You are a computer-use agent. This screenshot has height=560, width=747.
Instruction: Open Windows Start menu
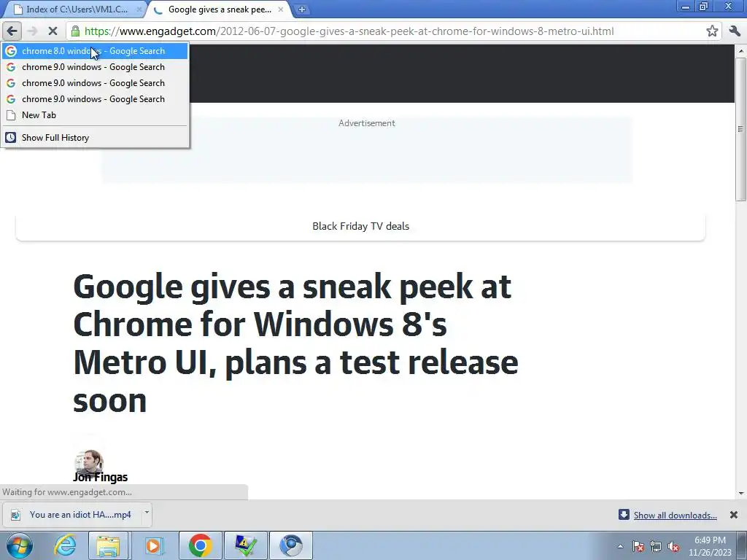coord(20,545)
